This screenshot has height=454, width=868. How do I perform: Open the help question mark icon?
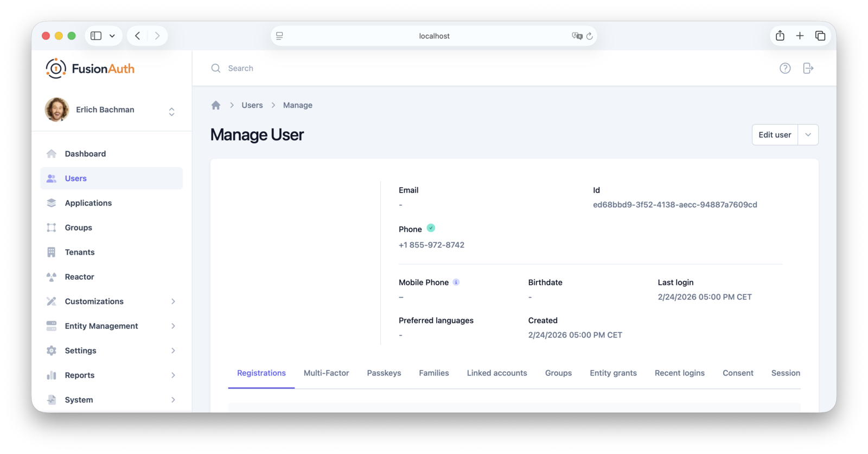[x=785, y=68]
